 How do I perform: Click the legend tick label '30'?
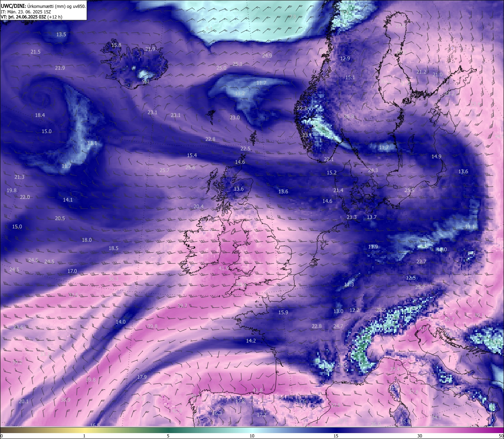coord(420,436)
